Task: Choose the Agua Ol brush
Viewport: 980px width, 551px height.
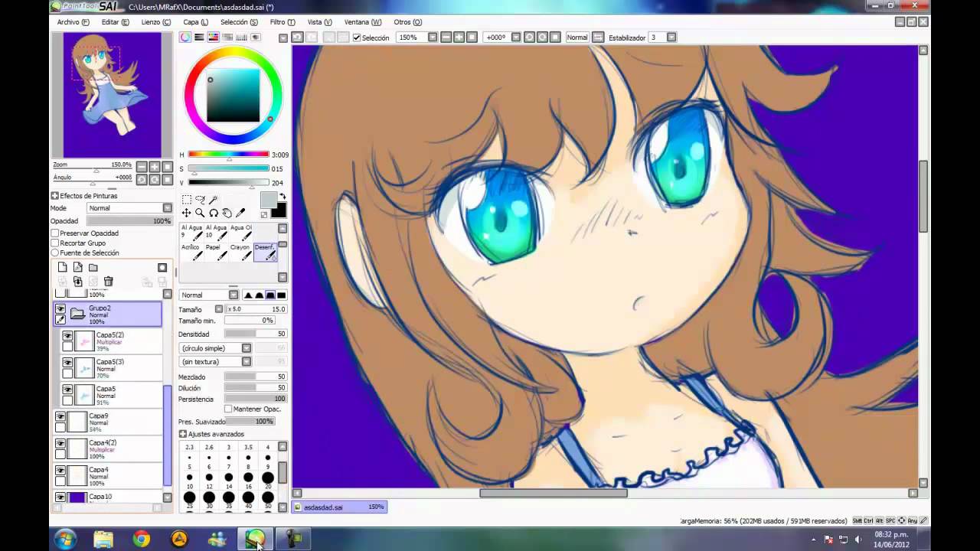Action: coord(240,233)
